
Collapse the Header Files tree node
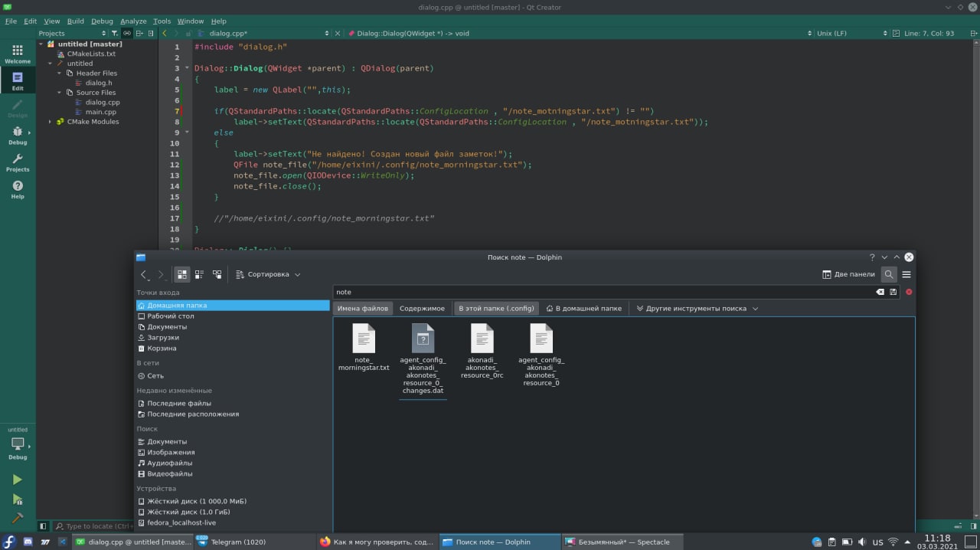60,74
